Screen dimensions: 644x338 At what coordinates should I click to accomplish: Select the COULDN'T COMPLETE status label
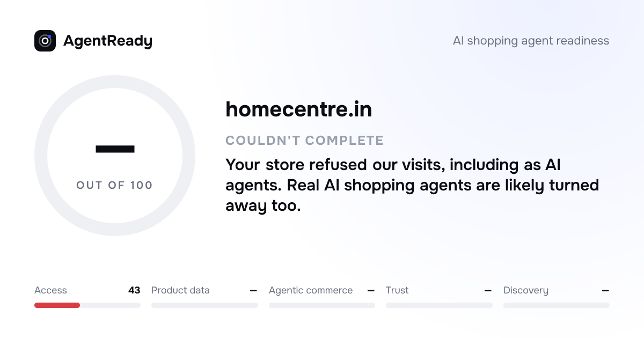(305, 141)
